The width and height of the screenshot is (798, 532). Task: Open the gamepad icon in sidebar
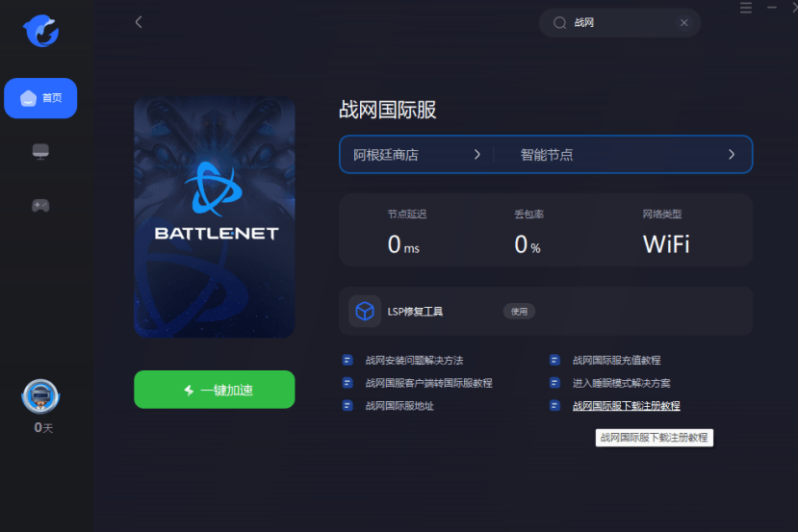pos(40,206)
